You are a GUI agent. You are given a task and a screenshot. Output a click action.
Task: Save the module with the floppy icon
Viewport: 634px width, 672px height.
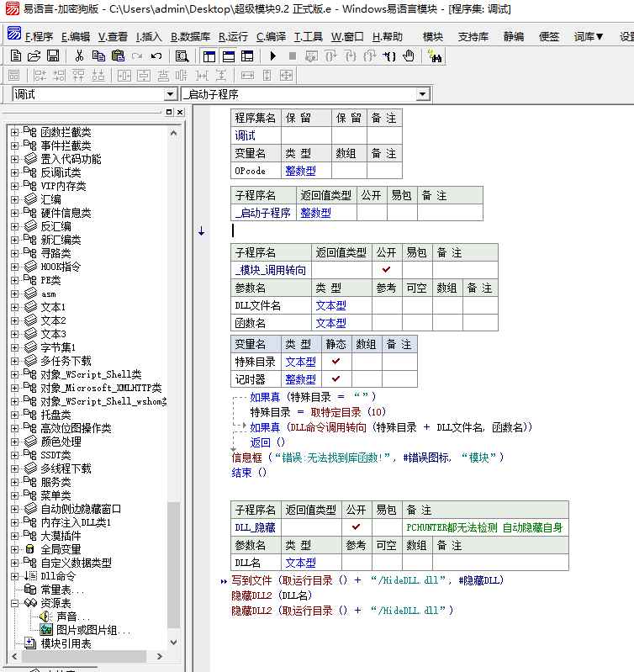pyautogui.click(x=52, y=56)
